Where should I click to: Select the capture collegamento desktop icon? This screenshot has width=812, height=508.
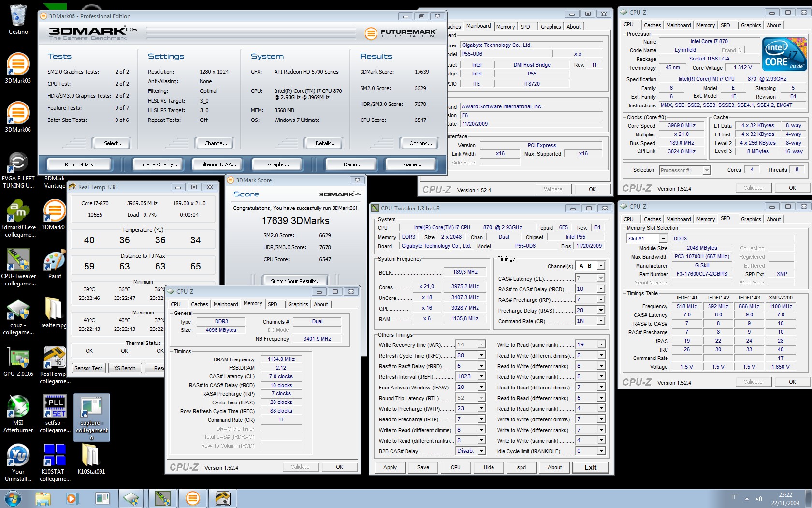[x=92, y=417]
